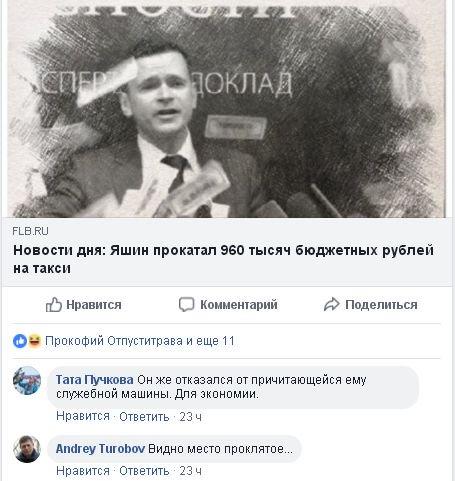455x481 pixels.
Task: Reply to Тата Пучкова's comment
Action: [144, 416]
